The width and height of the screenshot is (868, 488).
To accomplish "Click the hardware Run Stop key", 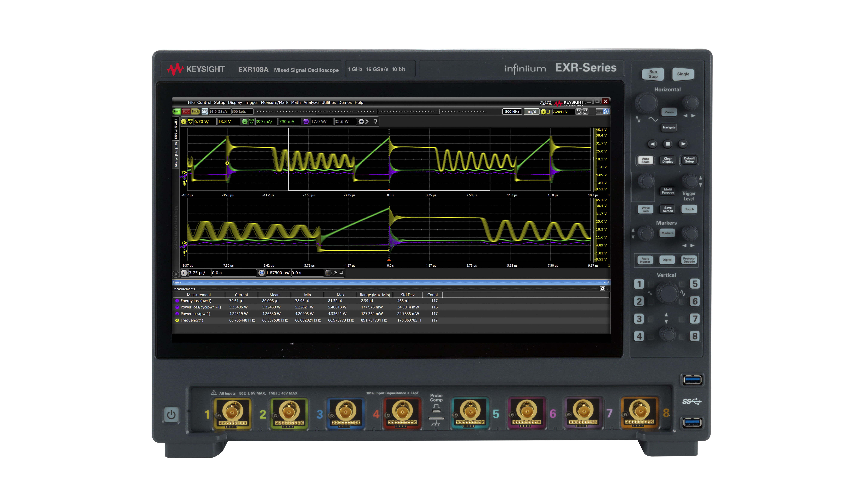I will [653, 74].
